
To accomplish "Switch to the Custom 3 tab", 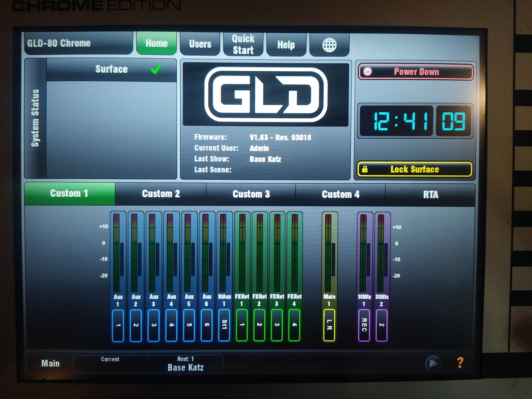I will (x=251, y=194).
